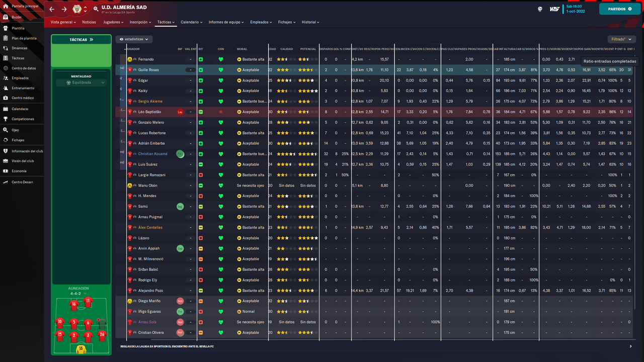Click Samú's green Seg status badge
This screenshot has height=362, width=644.
coord(180,207)
